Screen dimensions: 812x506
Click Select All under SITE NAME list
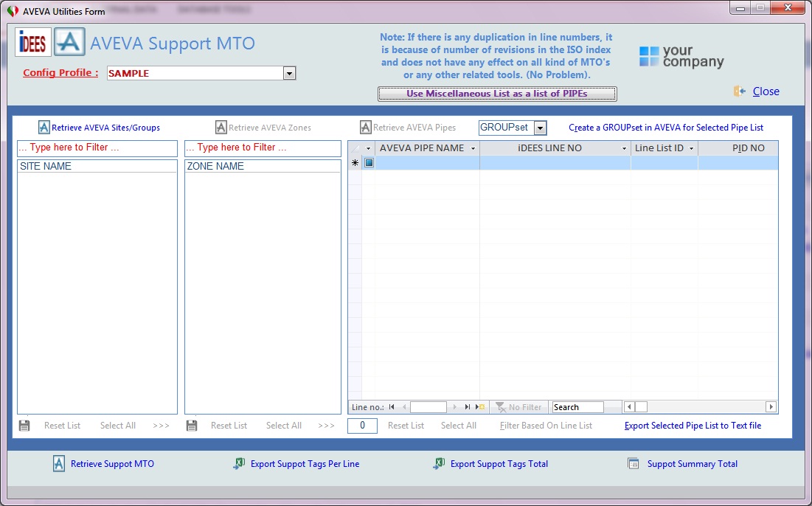[x=118, y=426]
